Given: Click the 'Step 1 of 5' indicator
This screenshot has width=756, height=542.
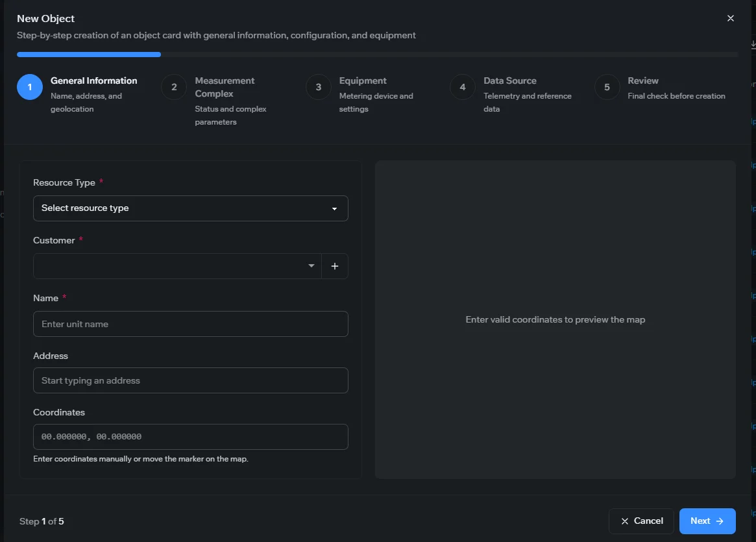Looking at the screenshot, I should coord(42,521).
